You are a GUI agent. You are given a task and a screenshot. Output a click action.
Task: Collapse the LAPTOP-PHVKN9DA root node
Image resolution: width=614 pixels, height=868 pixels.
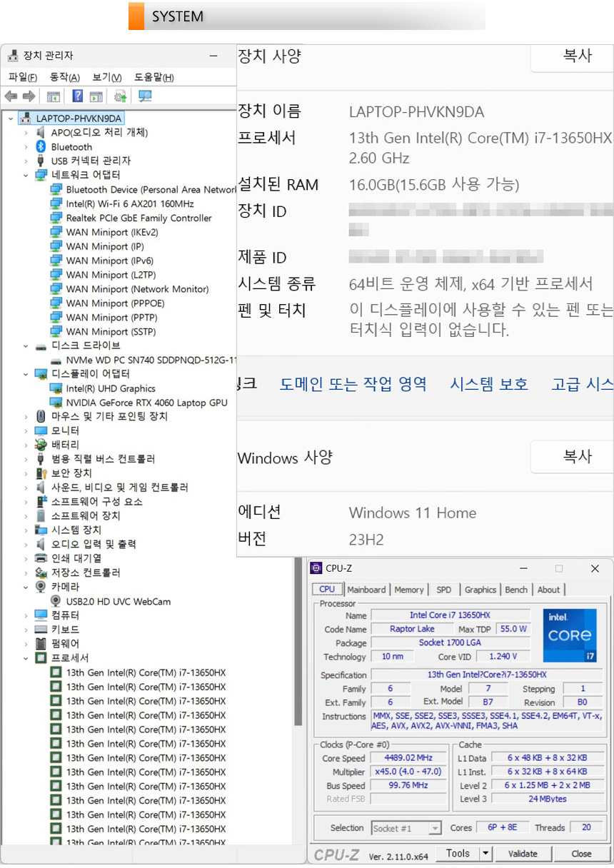pos(11,118)
